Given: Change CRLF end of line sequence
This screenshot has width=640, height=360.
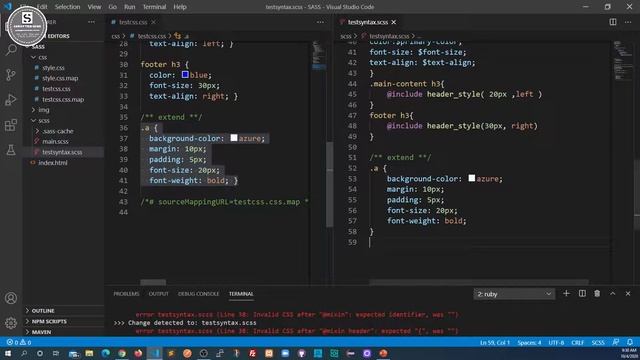Looking at the screenshot, I should 577,343.
